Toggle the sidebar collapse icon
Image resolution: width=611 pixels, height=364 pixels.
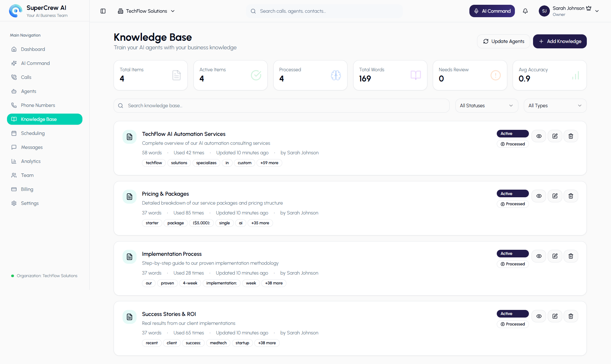103,11
